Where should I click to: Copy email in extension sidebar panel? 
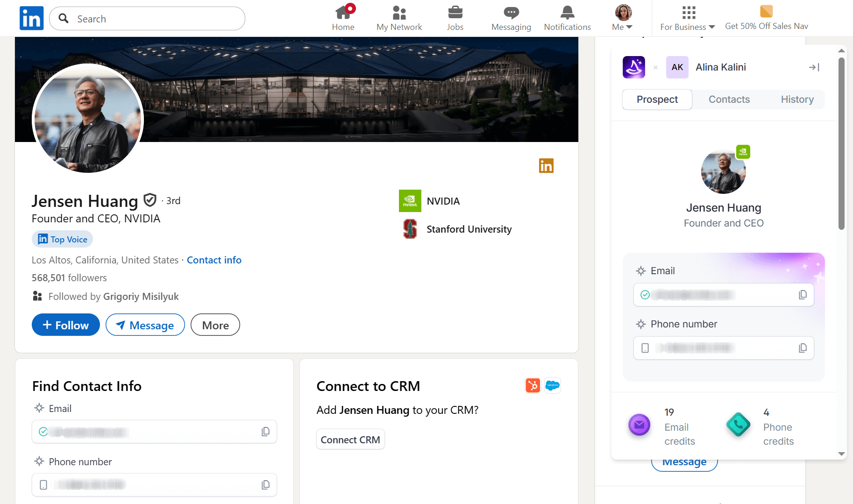[803, 295]
